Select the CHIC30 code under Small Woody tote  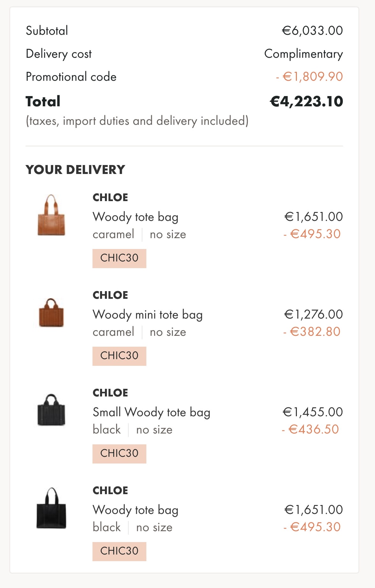(119, 454)
